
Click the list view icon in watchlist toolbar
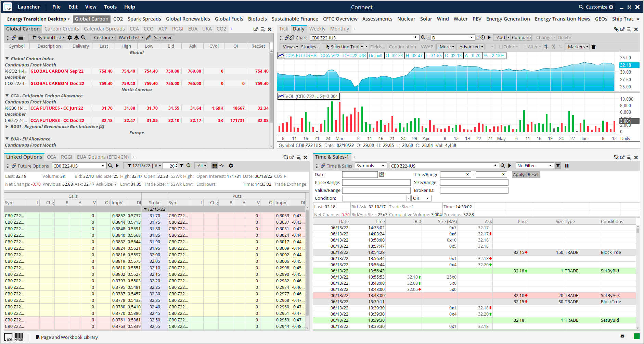tap(21, 38)
